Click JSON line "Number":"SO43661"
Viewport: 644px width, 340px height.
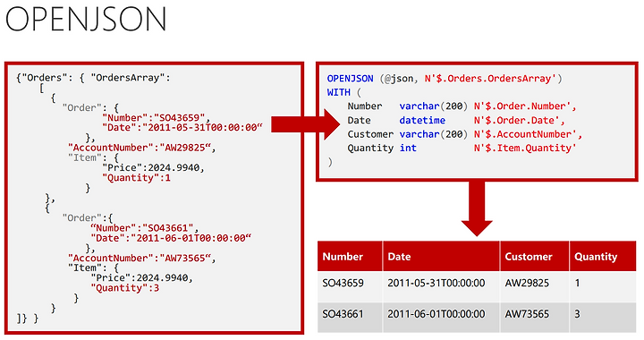tap(145, 228)
